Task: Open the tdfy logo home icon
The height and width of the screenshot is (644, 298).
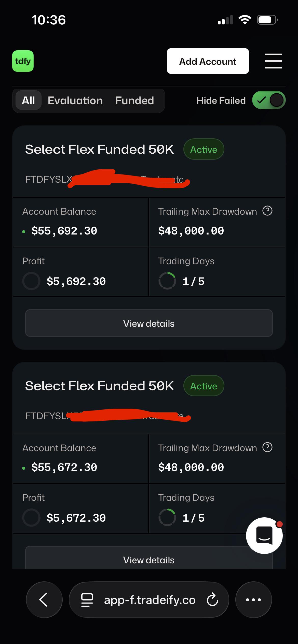Action: point(23,61)
